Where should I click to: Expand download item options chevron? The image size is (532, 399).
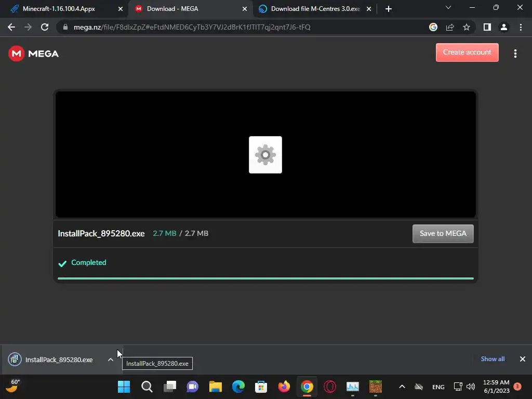110,360
